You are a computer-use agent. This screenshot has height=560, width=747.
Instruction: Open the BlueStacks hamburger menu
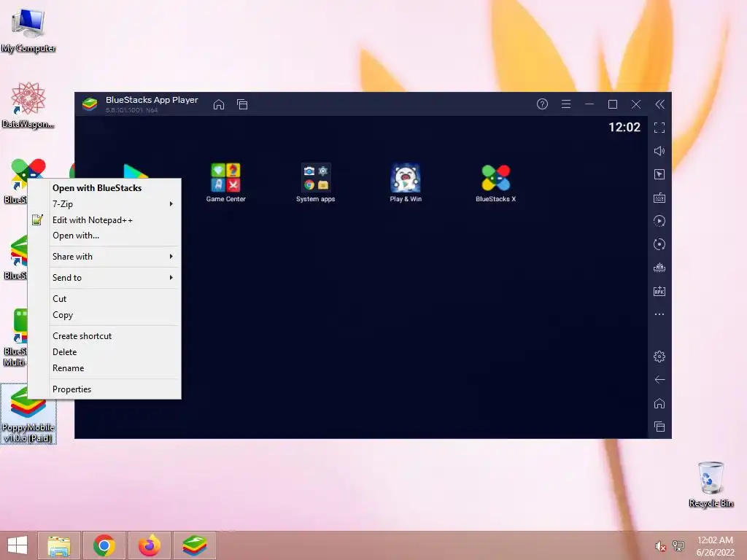coord(566,104)
